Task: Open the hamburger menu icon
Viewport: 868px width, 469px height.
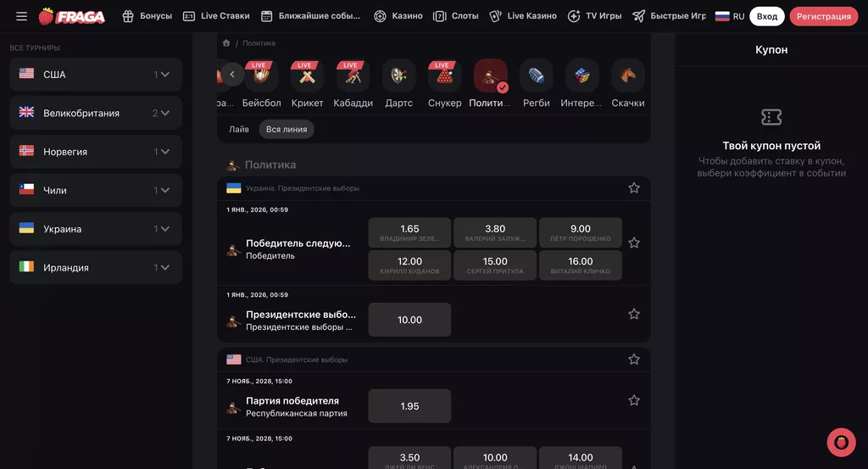Action: tap(21, 16)
